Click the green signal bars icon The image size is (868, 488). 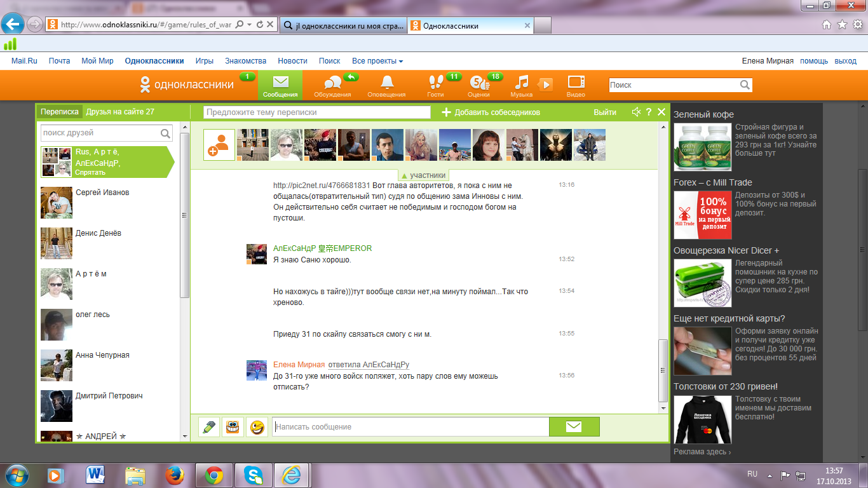point(10,44)
